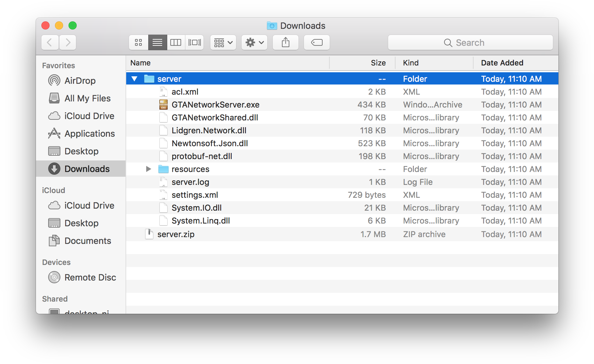Go forward with the forward arrow
Viewport: 594px width, 364px height.
68,42
